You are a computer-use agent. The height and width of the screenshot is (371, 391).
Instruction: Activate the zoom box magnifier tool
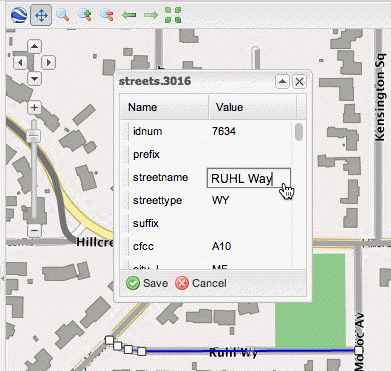[x=62, y=15]
